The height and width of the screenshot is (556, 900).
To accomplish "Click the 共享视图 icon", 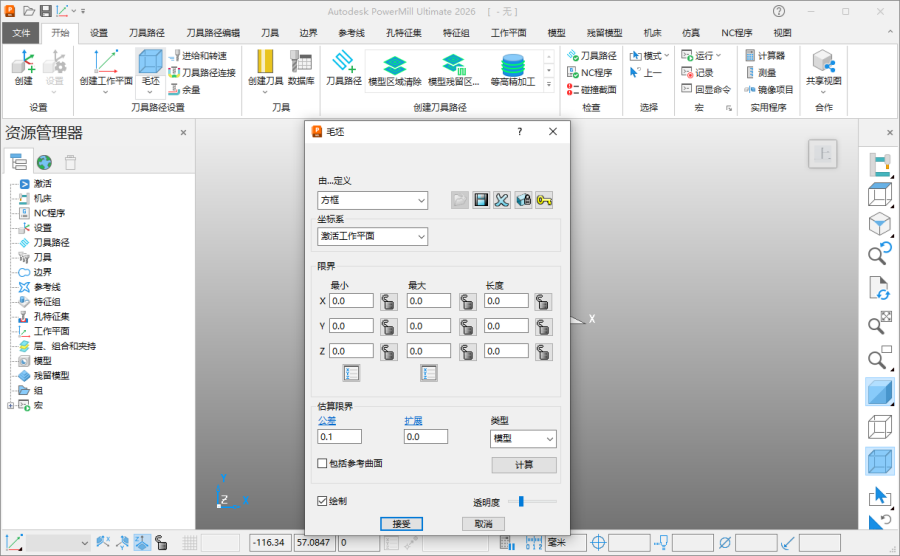I will point(823,67).
